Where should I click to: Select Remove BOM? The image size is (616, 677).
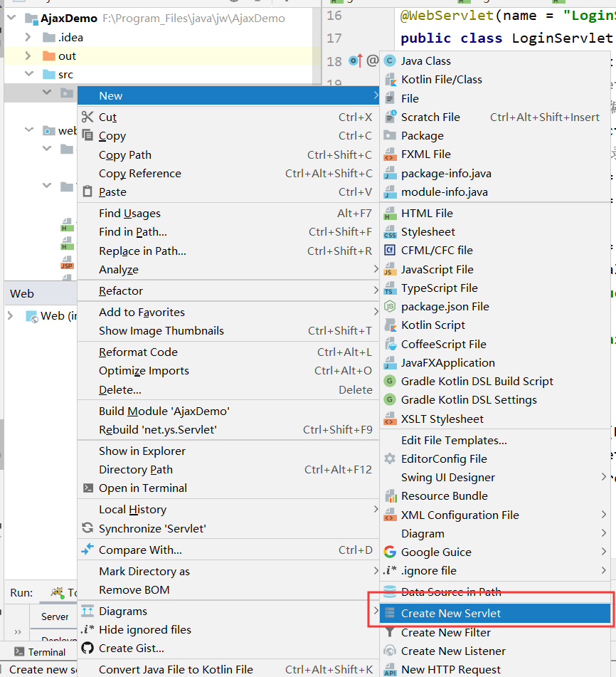tap(228, 589)
